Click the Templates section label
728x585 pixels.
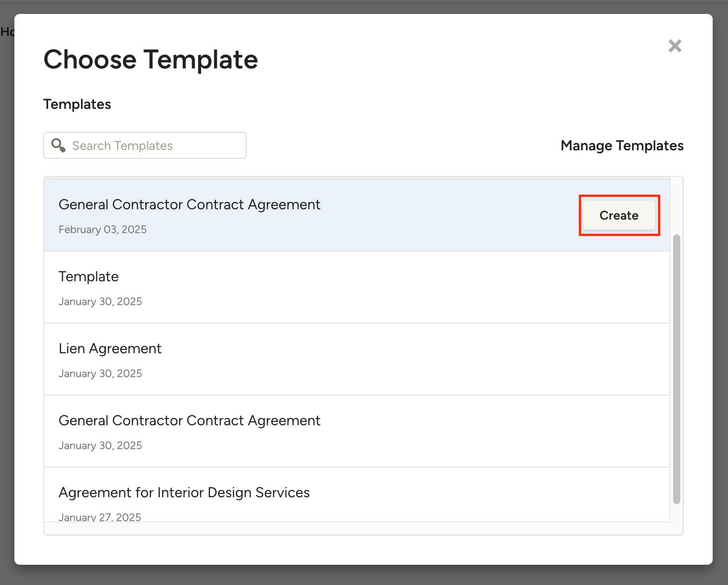click(77, 104)
